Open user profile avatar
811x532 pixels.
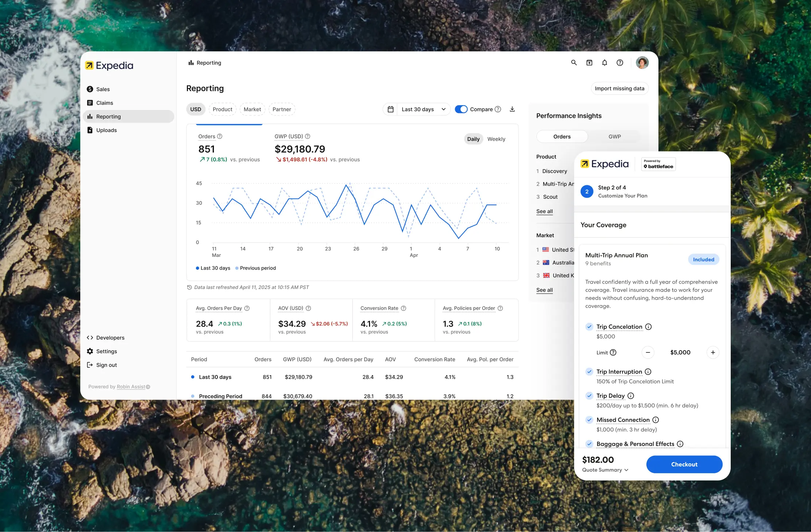(642, 63)
